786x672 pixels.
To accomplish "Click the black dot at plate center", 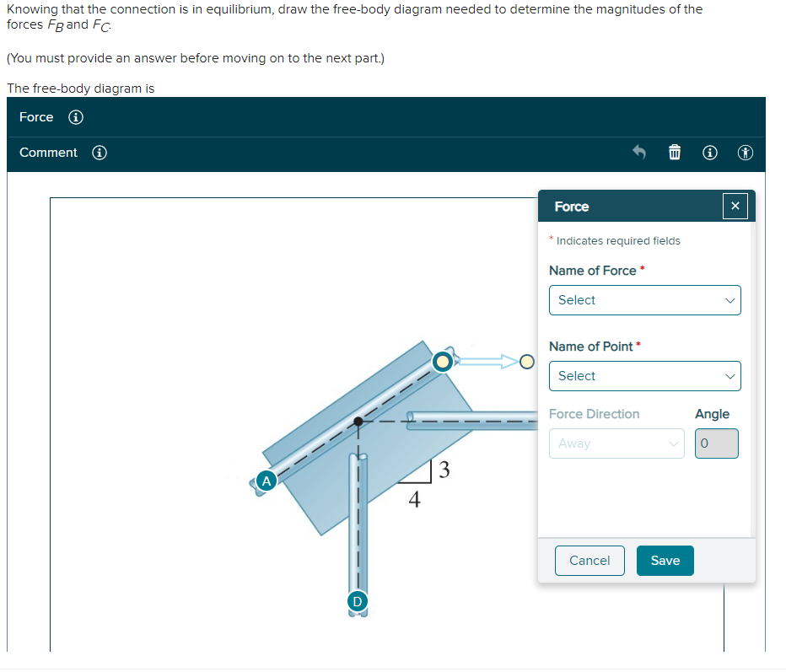I will point(359,420).
